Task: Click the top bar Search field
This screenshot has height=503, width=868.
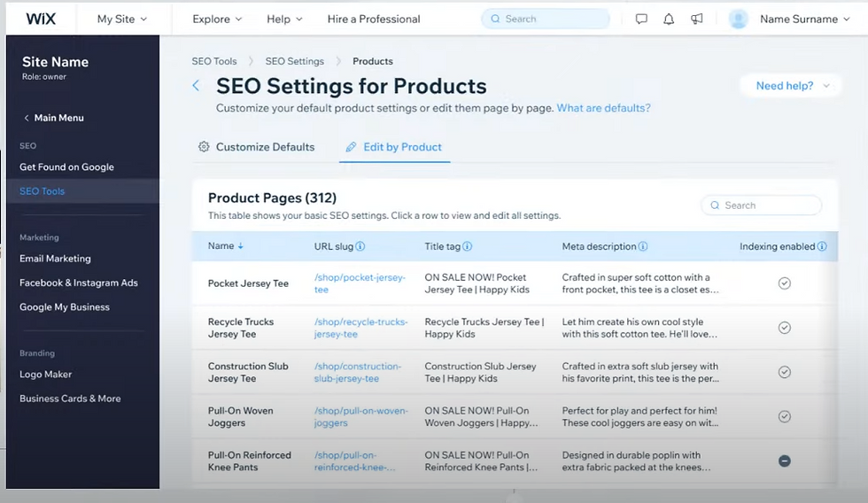Action: [x=546, y=19]
